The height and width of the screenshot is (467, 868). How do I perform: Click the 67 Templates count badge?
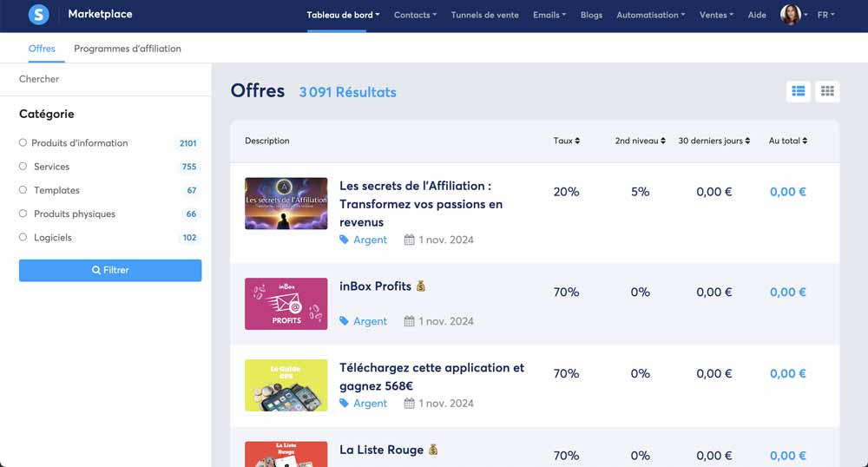point(192,190)
